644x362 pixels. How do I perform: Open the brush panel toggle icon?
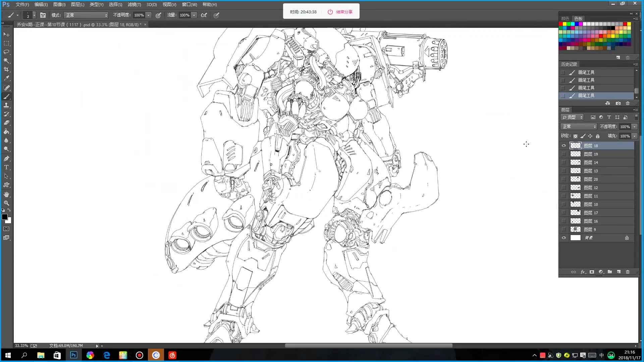tap(43, 15)
